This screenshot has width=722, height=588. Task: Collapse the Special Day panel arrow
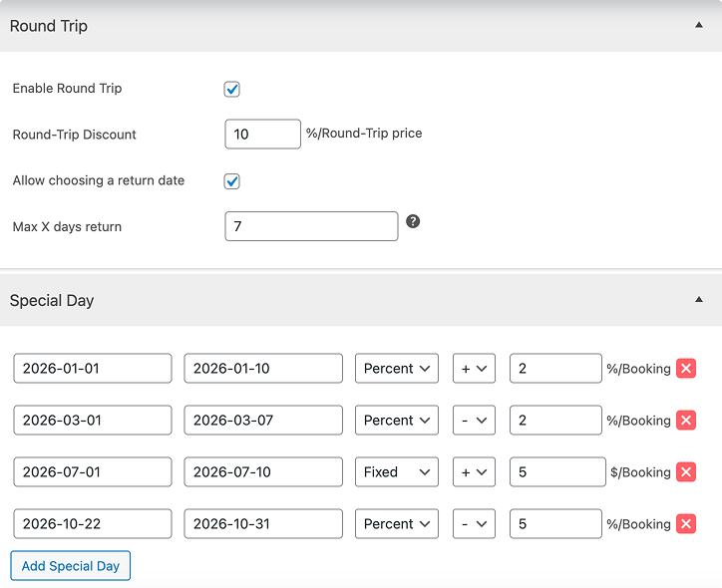(x=698, y=300)
